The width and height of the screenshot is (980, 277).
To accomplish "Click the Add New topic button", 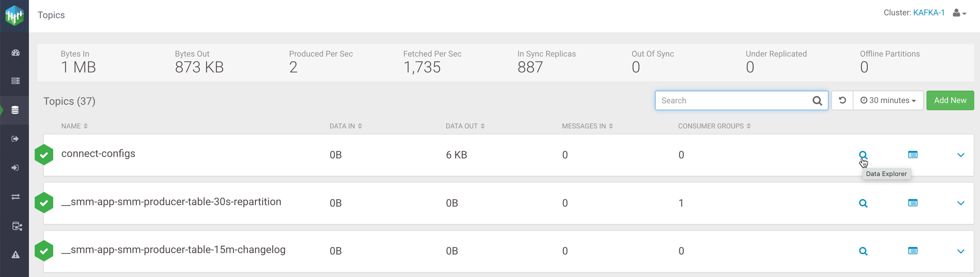I will click(x=950, y=100).
